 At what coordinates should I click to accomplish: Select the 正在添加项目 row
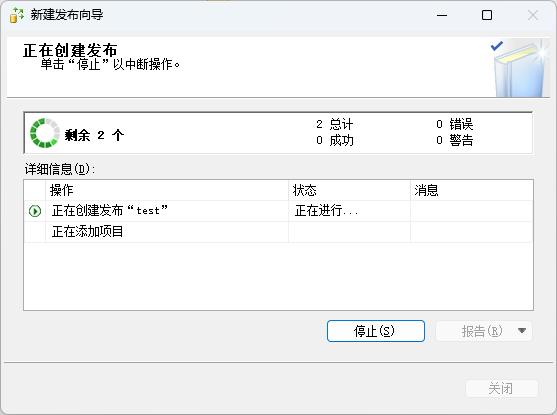[278, 232]
